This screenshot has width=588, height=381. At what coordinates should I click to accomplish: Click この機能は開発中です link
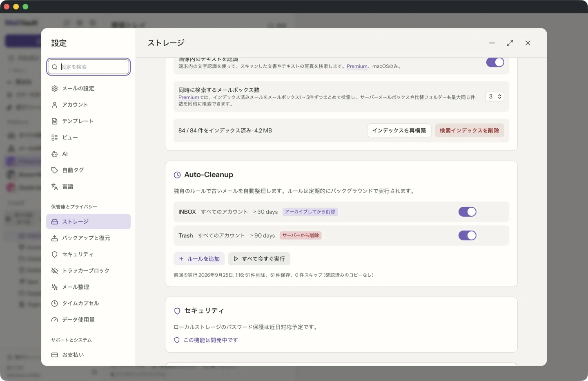(210, 340)
